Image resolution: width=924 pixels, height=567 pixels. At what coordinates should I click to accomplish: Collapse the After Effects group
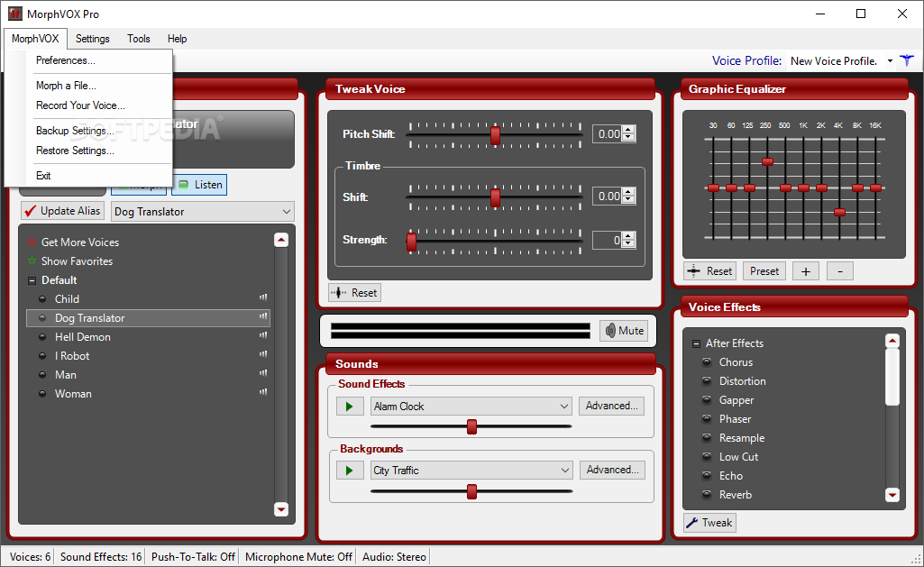click(697, 343)
